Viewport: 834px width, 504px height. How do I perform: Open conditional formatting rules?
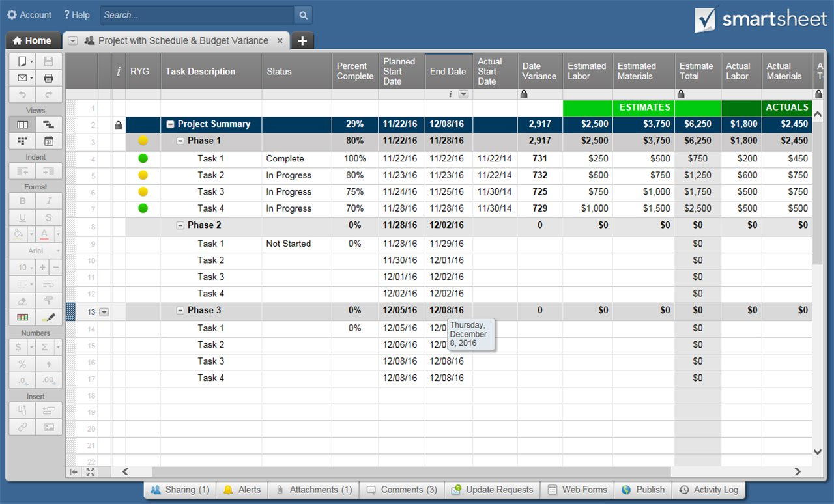coord(23,317)
